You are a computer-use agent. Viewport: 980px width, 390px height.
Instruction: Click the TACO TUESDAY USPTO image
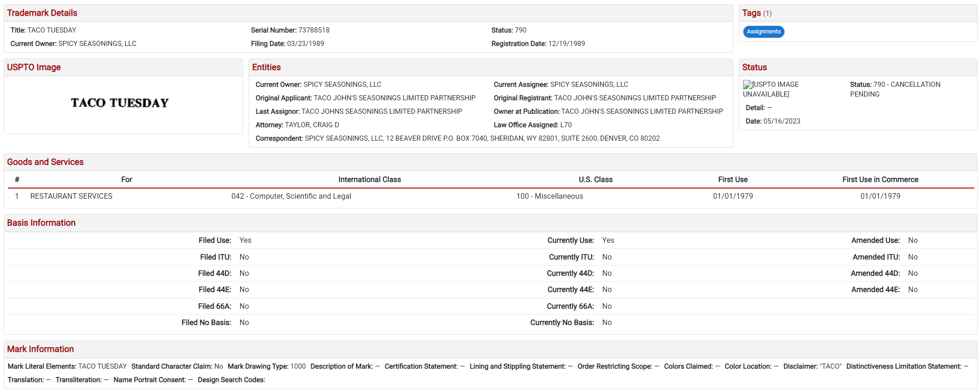pyautogui.click(x=120, y=103)
